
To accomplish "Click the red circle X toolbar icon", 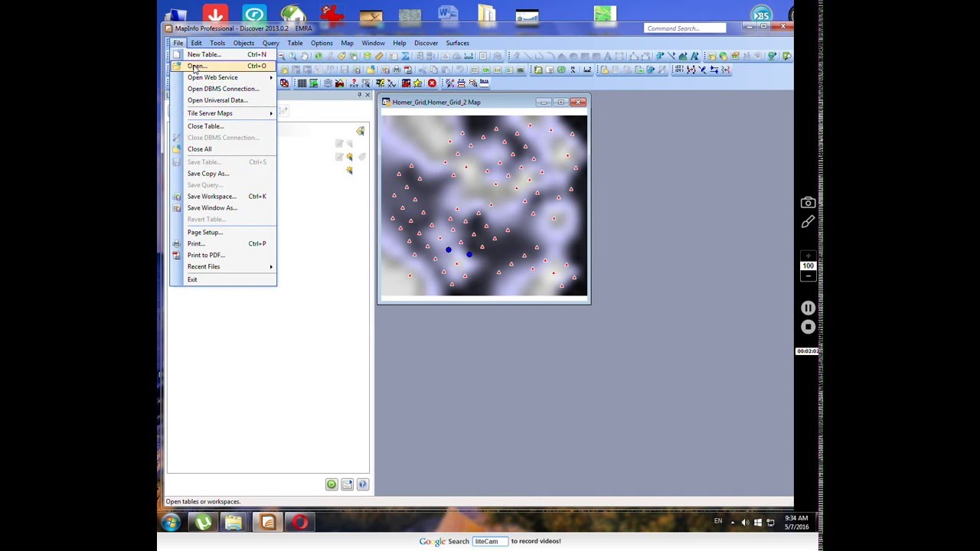I will (432, 83).
